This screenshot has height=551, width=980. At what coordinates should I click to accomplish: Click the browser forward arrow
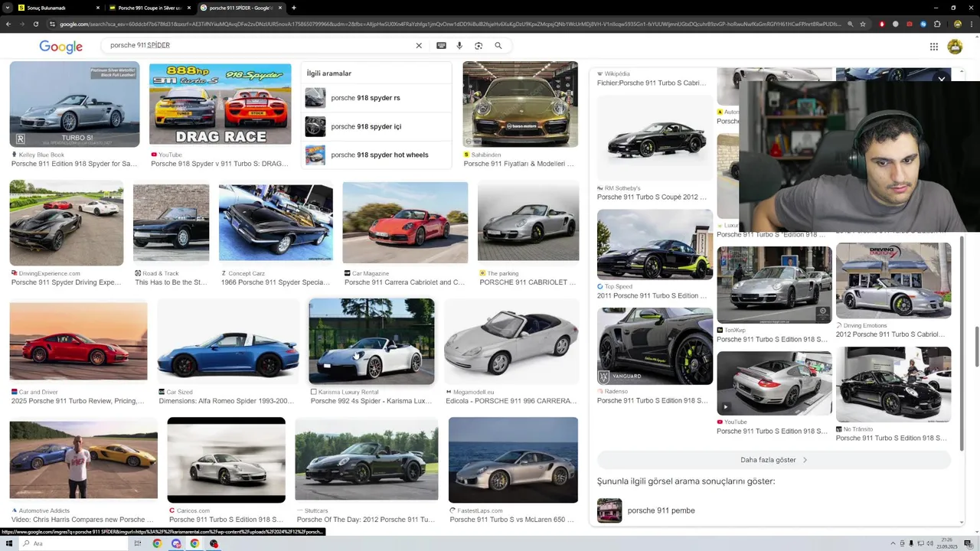[x=23, y=24]
